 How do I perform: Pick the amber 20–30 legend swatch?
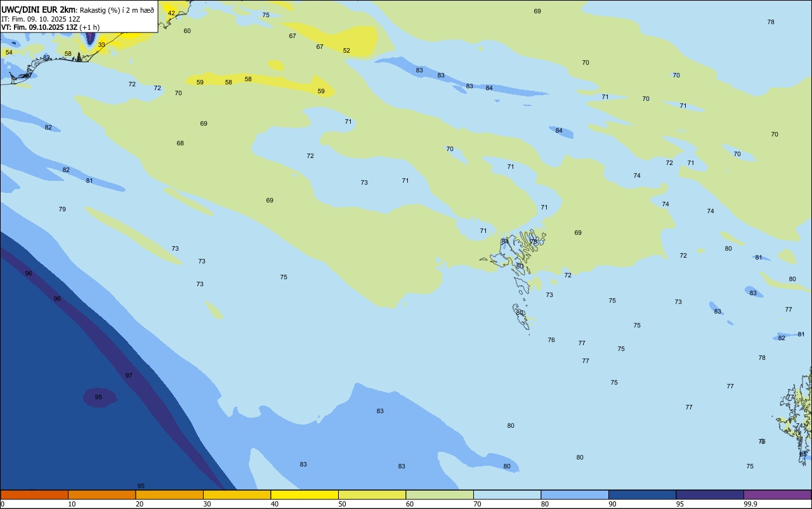[169, 494]
